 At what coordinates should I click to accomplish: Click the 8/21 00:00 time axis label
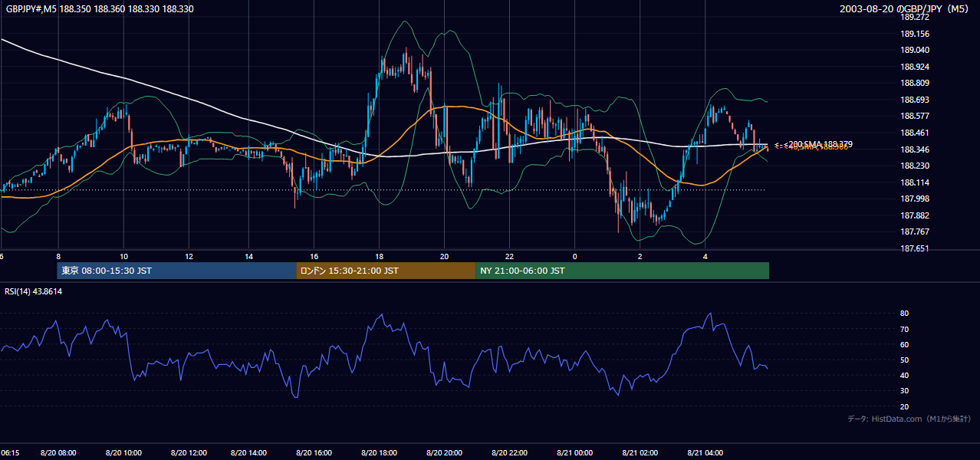point(574,453)
